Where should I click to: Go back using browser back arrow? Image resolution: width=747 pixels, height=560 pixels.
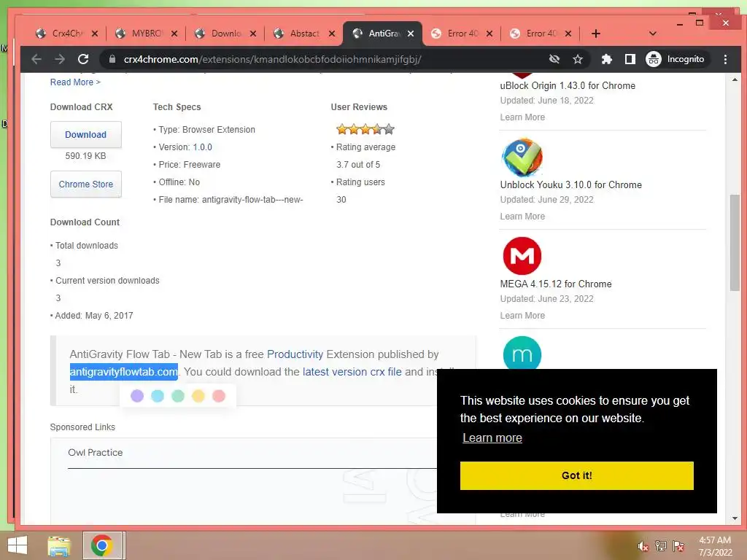[x=36, y=59]
